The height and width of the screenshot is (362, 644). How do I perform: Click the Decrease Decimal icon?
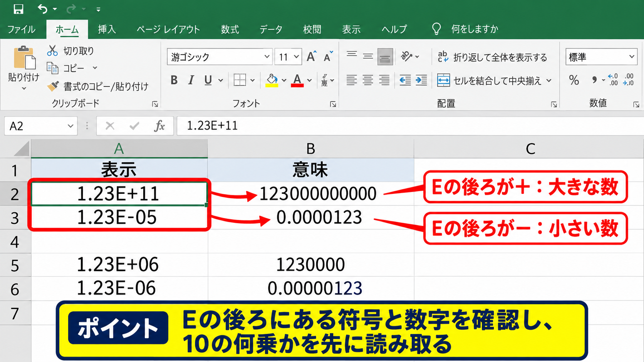629,80
